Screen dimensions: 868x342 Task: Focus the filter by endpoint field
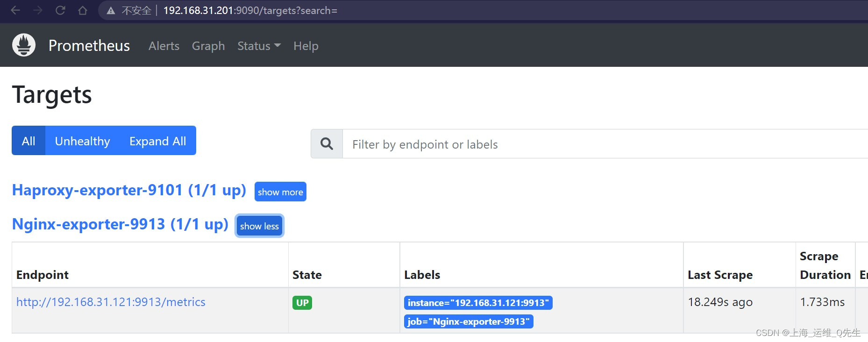pos(605,144)
